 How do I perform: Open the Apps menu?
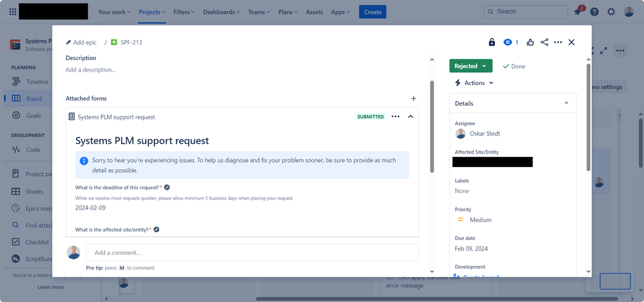(x=340, y=12)
